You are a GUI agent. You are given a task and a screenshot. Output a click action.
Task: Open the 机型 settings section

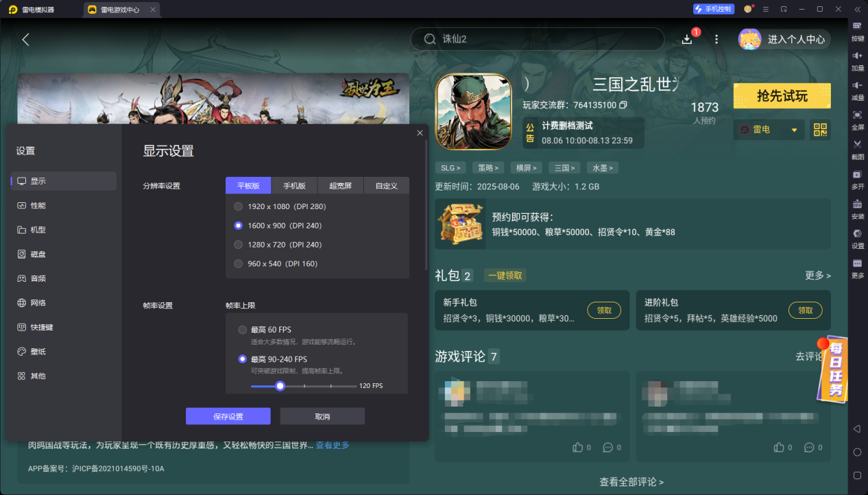pos(64,230)
